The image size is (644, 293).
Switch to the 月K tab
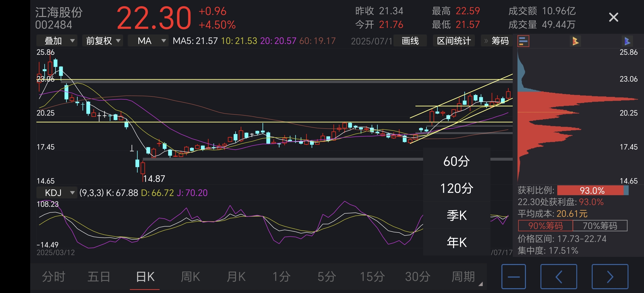pyautogui.click(x=236, y=276)
